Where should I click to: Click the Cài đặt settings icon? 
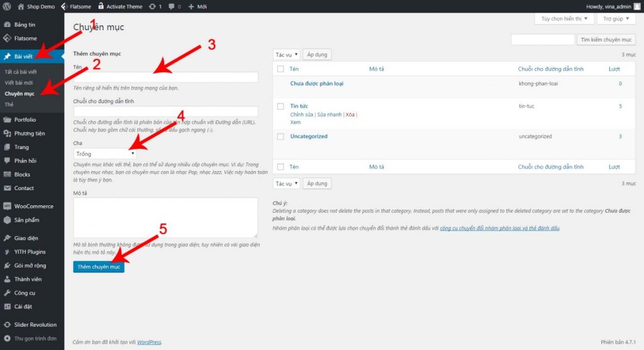(x=7, y=307)
